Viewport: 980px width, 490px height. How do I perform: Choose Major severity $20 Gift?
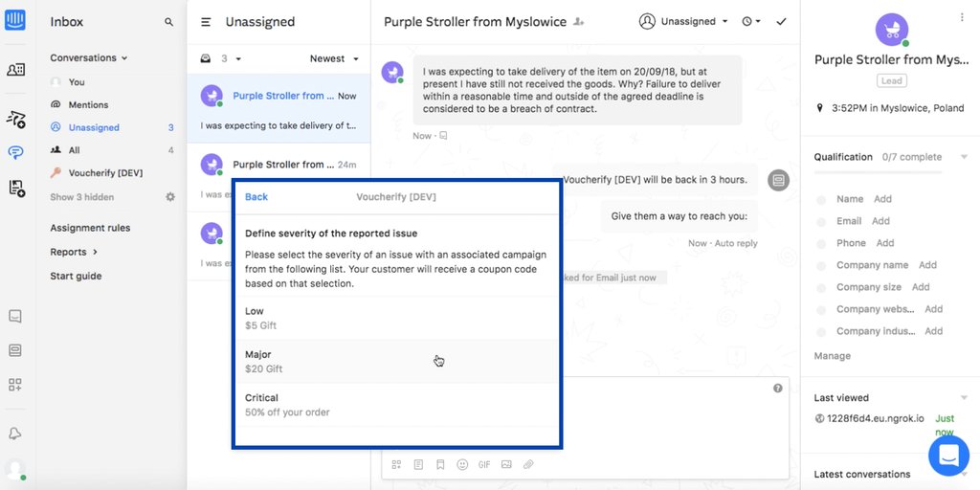pos(396,361)
